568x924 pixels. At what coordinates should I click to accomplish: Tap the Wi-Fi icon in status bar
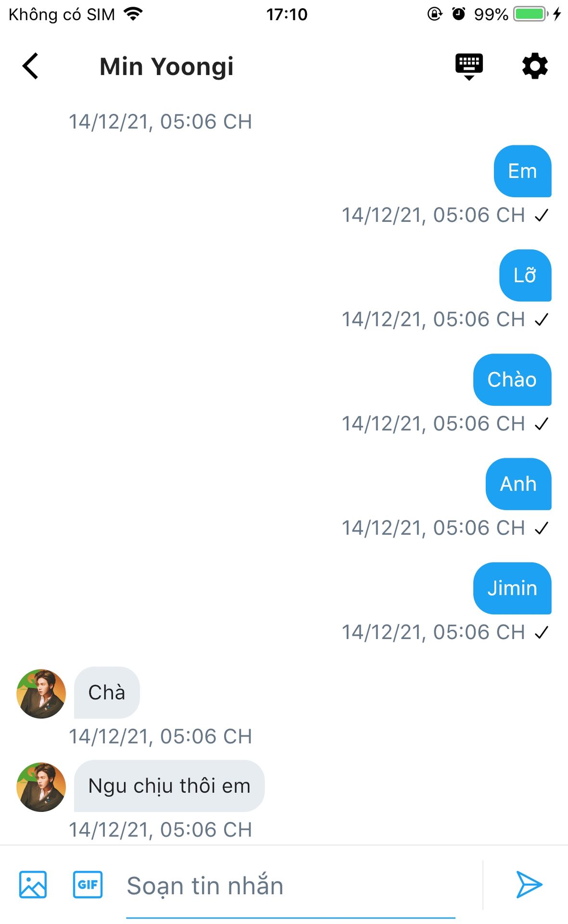[133, 14]
